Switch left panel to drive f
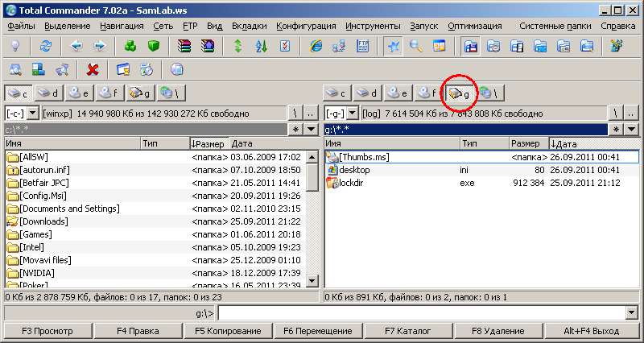The image size is (644, 343). (x=109, y=93)
